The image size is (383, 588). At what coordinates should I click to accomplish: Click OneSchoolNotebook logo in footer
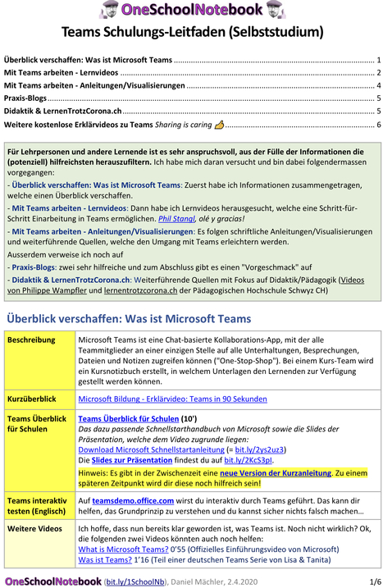52,581
